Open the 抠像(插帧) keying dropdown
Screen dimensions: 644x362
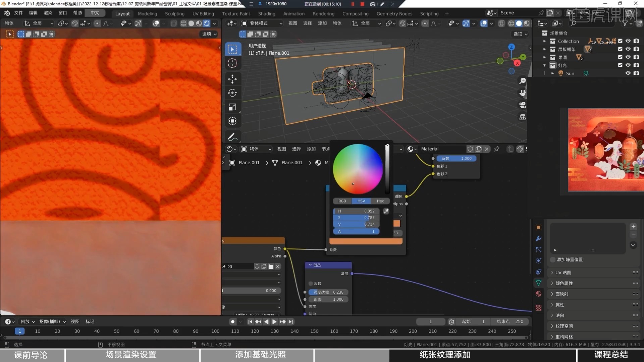click(x=52, y=322)
